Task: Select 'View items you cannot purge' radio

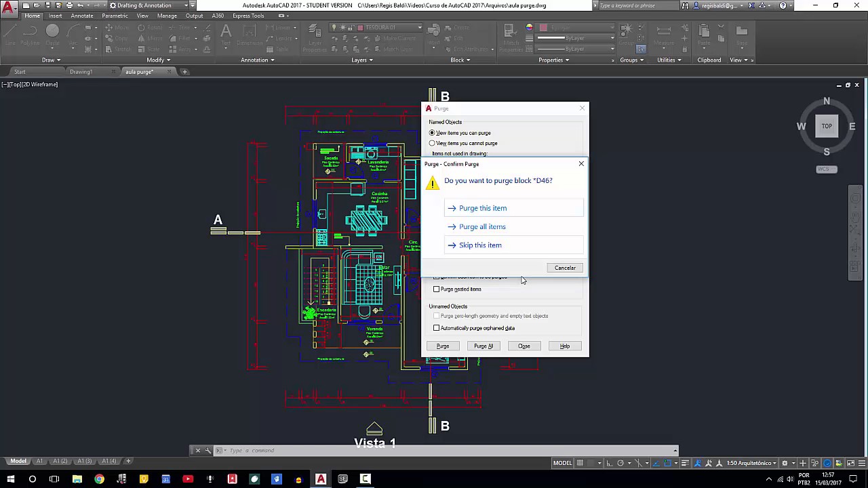Action: pos(432,143)
